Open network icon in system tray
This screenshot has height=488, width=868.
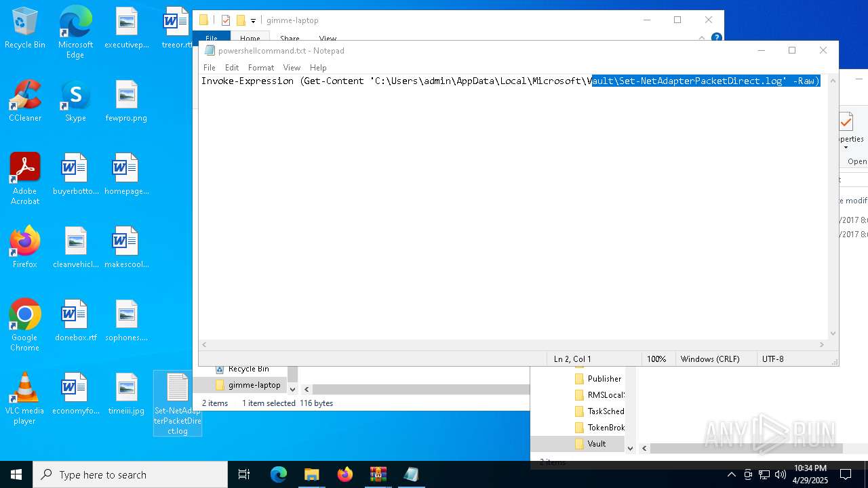tap(764, 474)
